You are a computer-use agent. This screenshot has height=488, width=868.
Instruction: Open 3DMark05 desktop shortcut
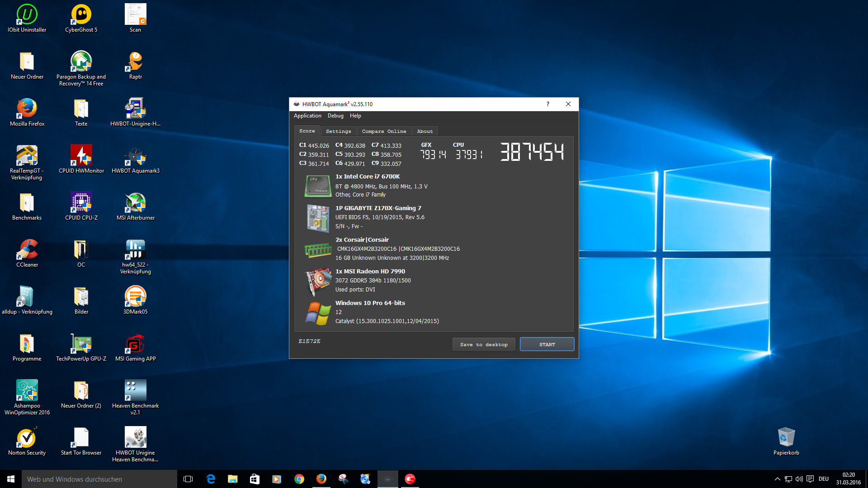tap(135, 300)
